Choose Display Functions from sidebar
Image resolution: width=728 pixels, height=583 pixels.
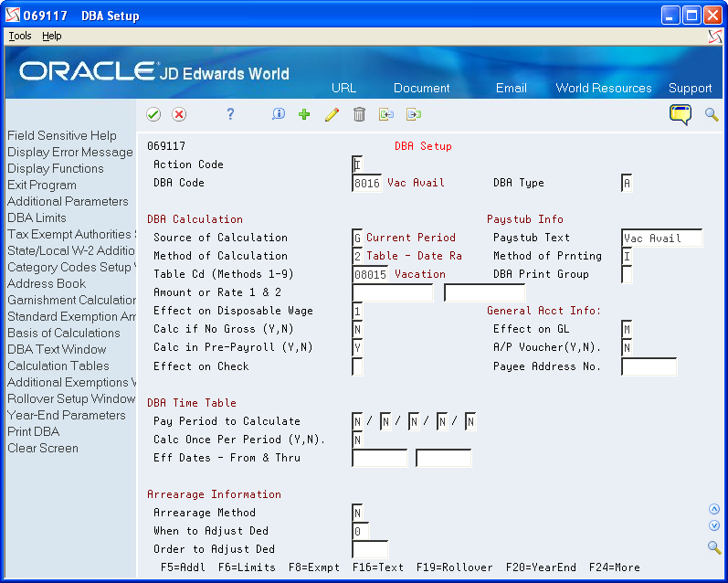[55, 168]
